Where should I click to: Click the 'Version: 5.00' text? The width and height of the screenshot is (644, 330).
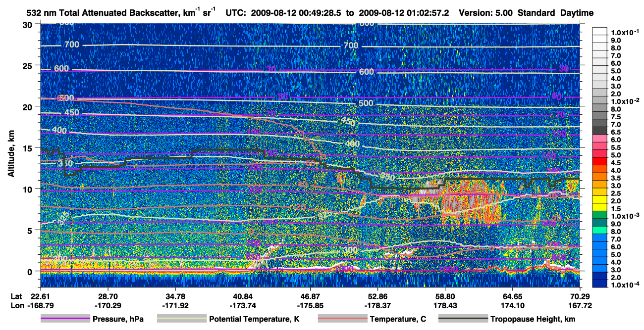tap(486, 13)
